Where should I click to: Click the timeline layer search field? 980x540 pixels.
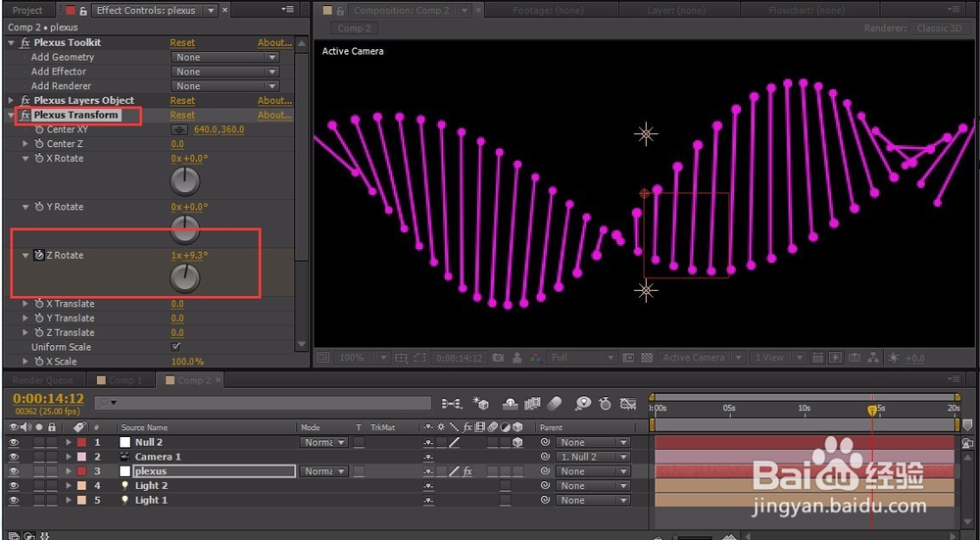(263, 403)
